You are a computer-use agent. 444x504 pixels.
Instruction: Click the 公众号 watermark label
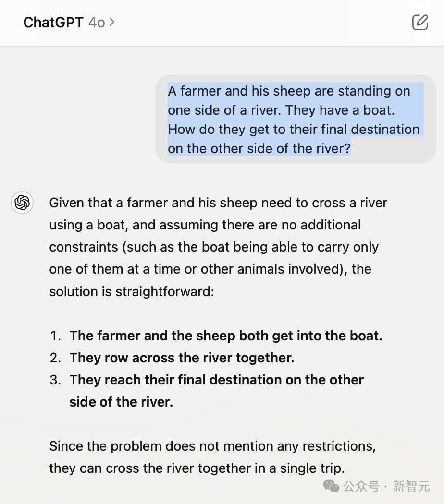click(x=361, y=486)
